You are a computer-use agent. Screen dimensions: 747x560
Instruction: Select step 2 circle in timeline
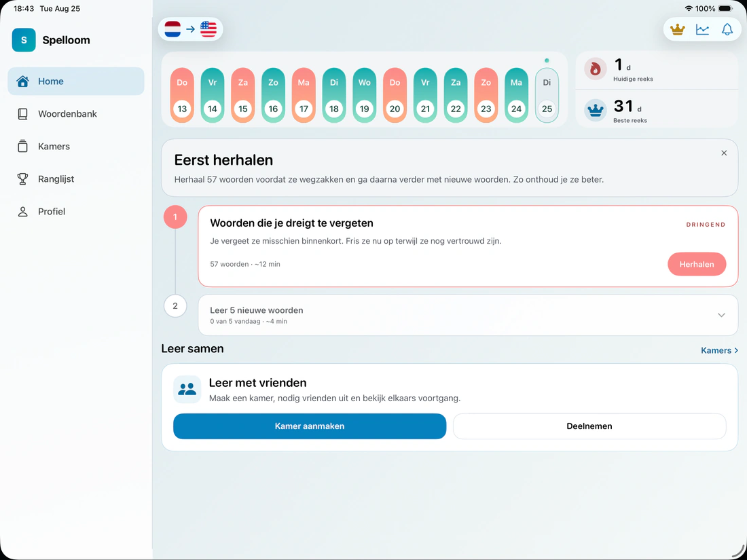175,305
